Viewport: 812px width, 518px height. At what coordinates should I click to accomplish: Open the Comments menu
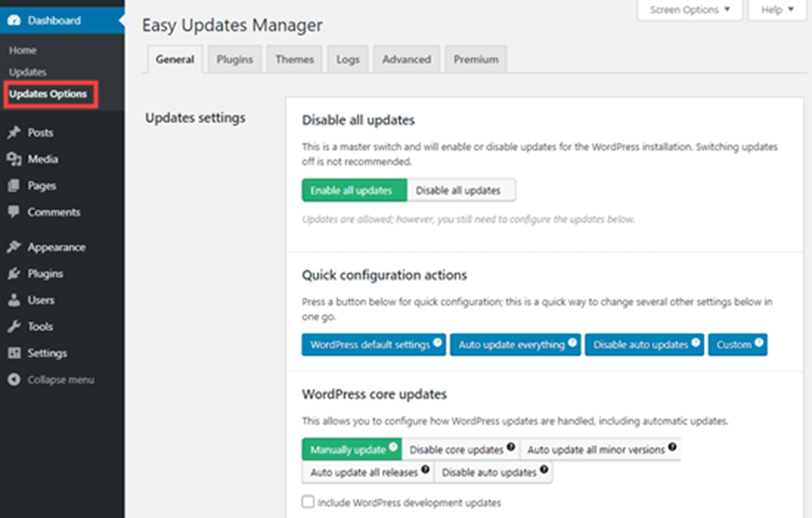[x=62, y=212]
